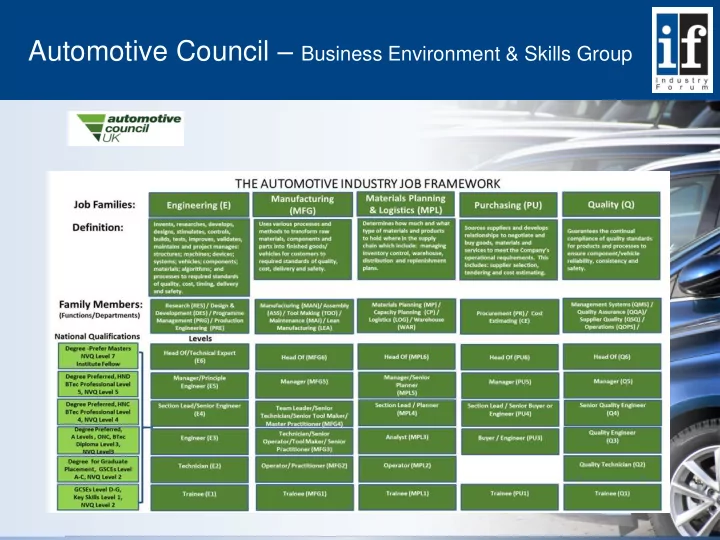
Task: Click the Purchasing definition text box
Action: 508,249
